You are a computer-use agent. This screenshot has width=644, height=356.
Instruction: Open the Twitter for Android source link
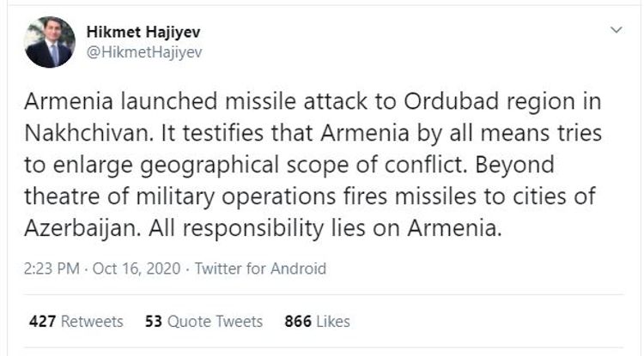coord(260,269)
